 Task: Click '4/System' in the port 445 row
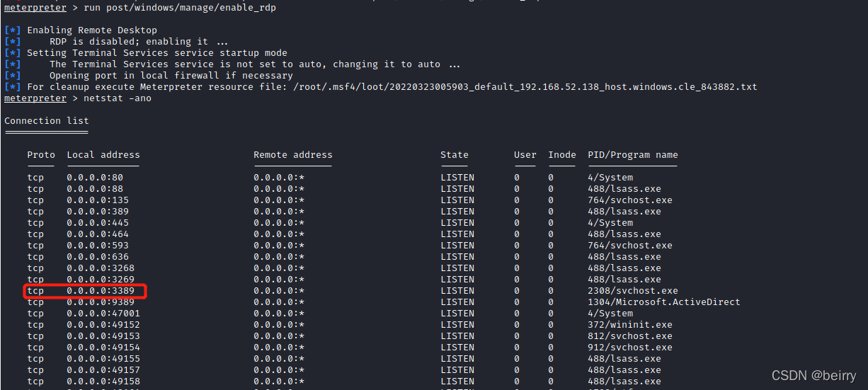[610, 222]
